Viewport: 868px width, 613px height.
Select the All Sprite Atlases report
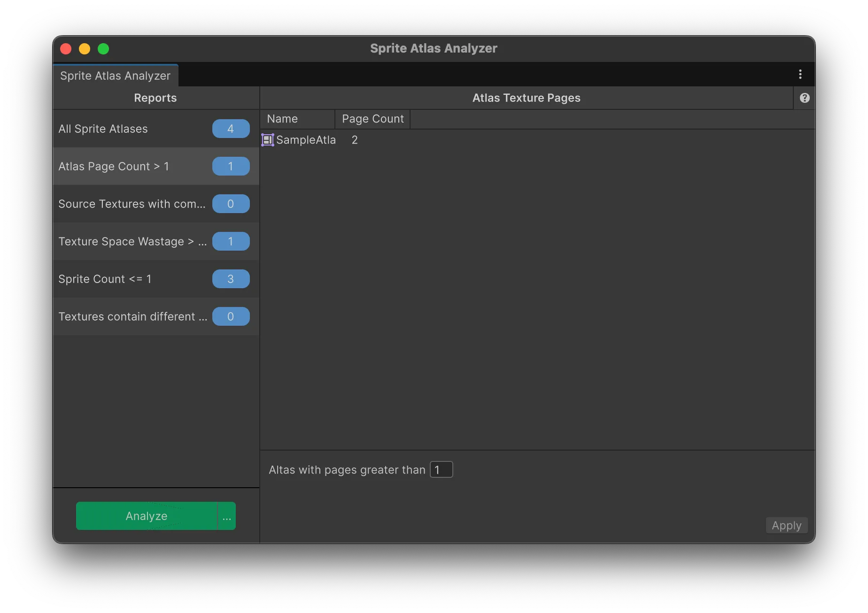[103, 129]
